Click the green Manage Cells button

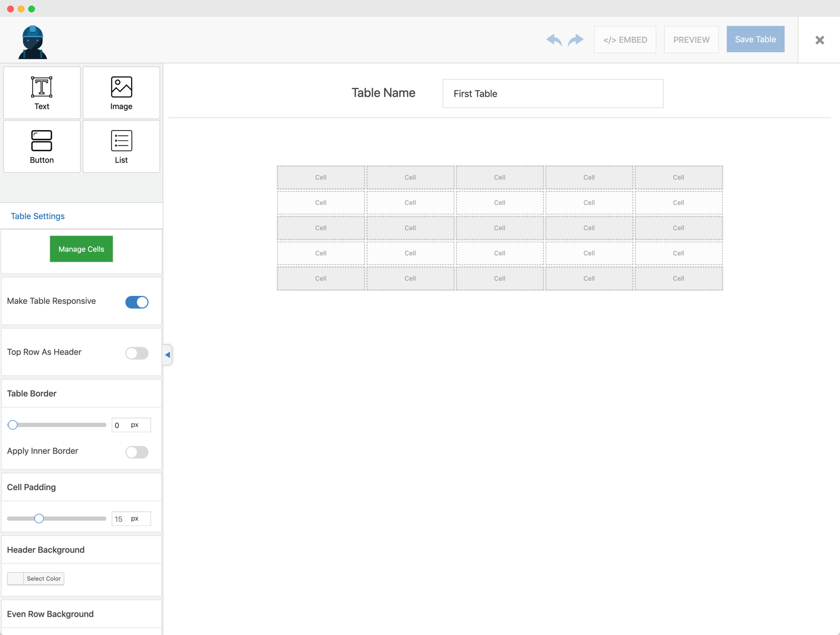[x=81, y=249]
